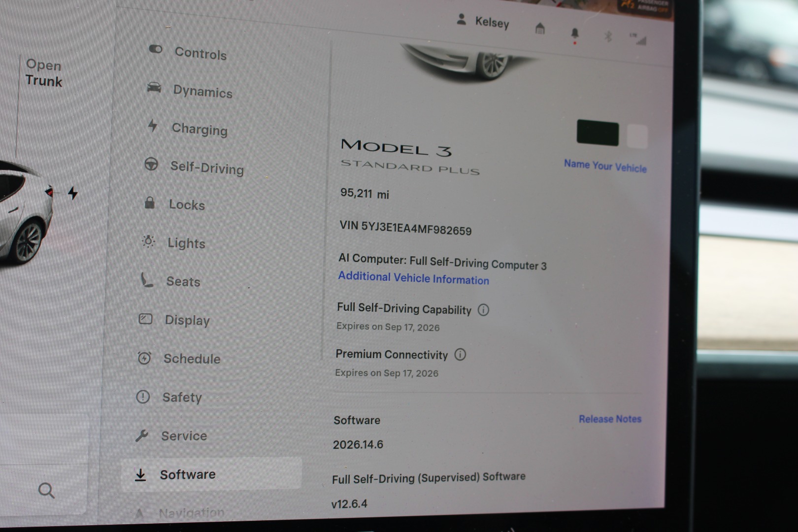Tap the charge port lightning icon
Image resolution: width=798 pixels, height=532 pixels.
(73, 193)
